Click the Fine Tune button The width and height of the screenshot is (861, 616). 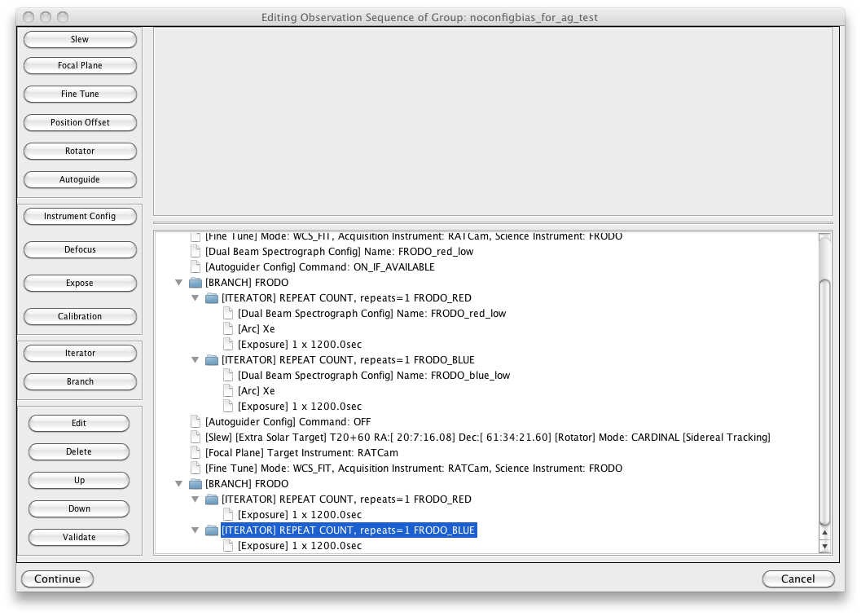point(80,94)
